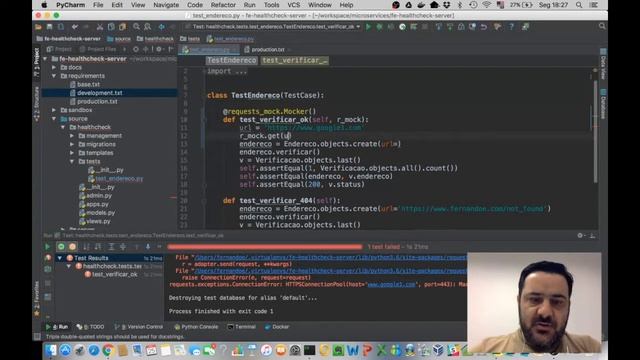Open the Version Control tab
The image size is (640, 360).
pos(139,327)
